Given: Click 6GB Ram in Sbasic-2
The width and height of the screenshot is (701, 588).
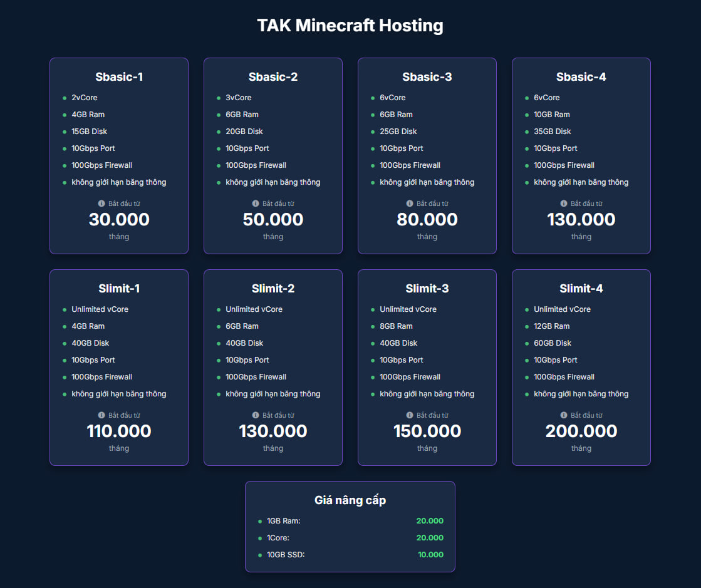Looking at the screenshot, I should 242,115.
